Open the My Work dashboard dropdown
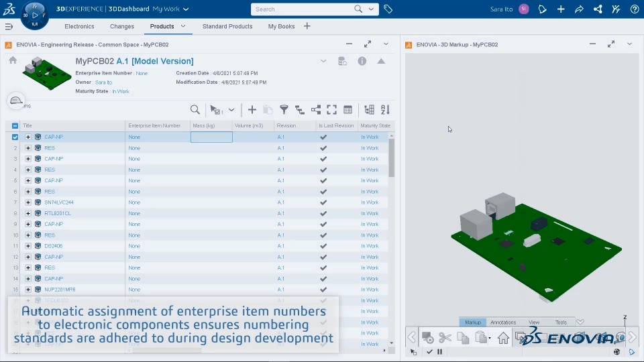The height and width of the screenshot is (362, 644). pyautogui.click(x=186, y=9)
